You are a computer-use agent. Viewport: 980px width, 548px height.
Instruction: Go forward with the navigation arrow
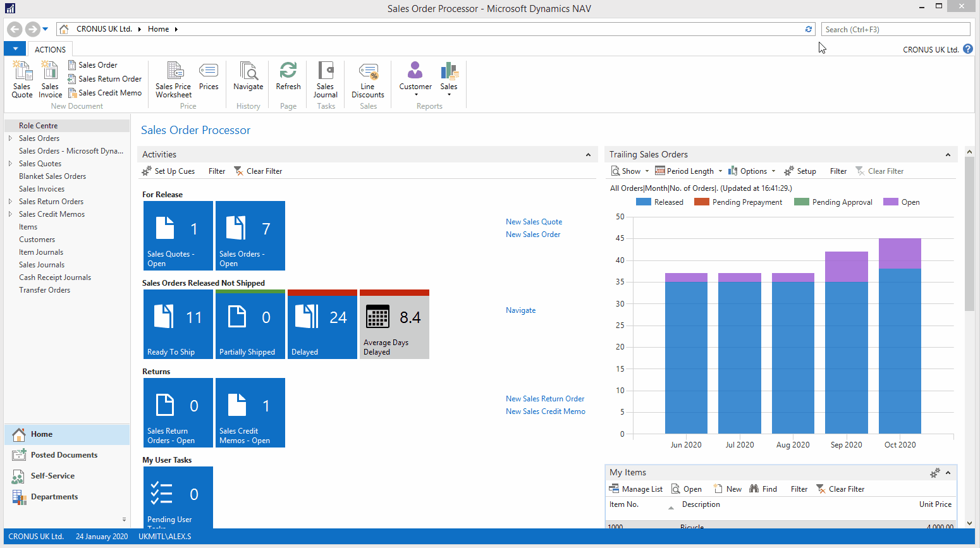[x=32, y=29]
